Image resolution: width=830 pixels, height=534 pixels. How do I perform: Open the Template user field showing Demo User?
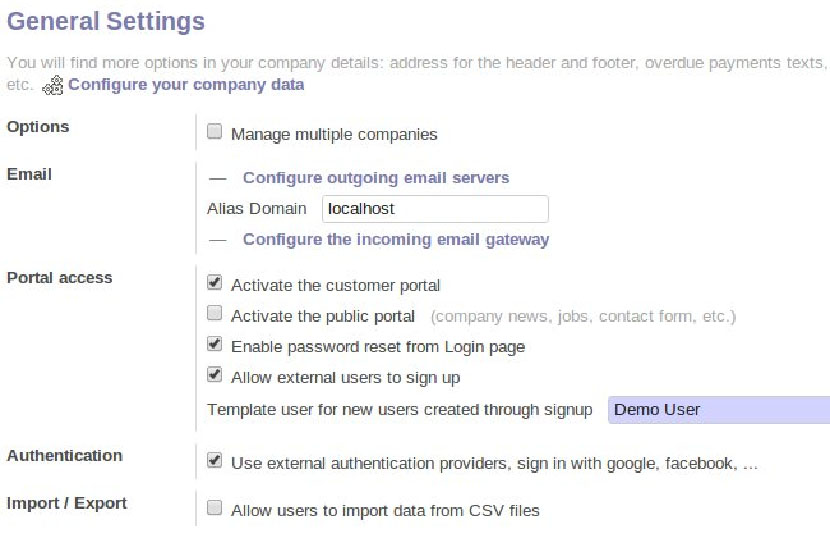point(718,410)
